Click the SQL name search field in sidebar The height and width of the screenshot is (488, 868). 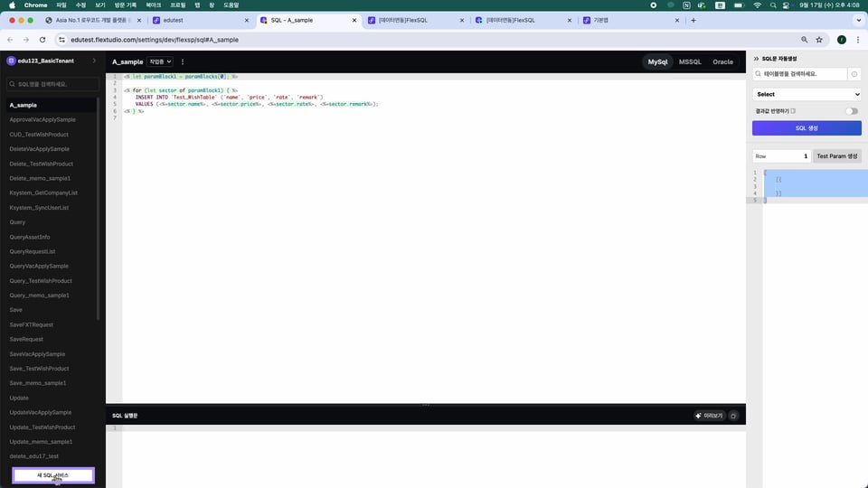click(52, 84)
